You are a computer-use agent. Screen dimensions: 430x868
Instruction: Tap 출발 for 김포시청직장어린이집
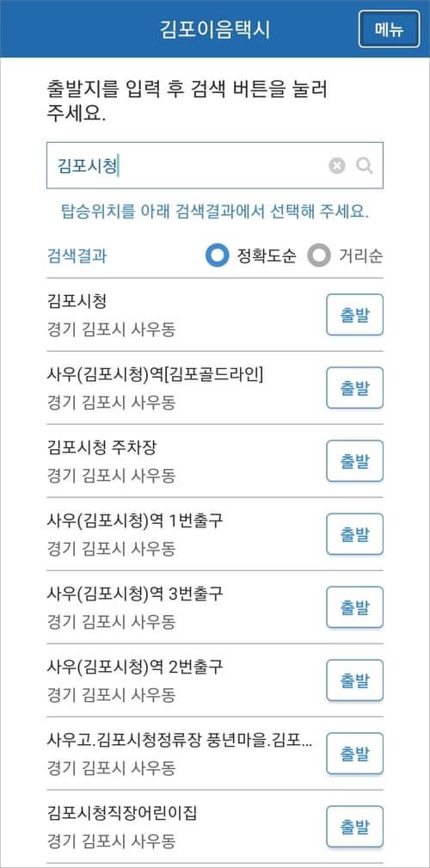(x=354, y=826)
